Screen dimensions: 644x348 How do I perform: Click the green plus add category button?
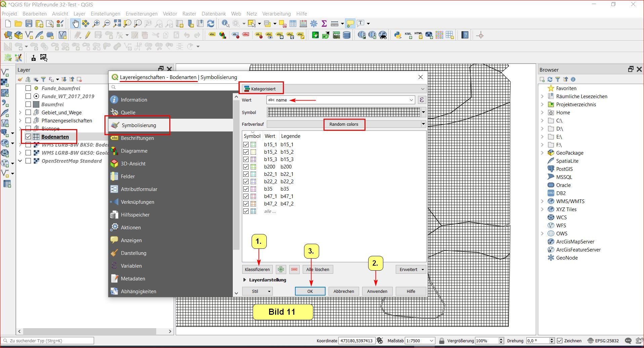[x=281, y=269]
